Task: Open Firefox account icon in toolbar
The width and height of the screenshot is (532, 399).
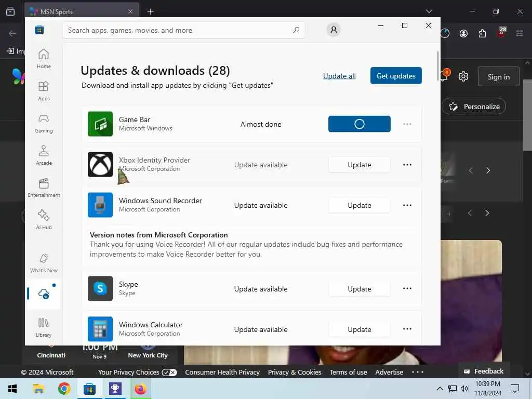Action: tap(463, 33)
